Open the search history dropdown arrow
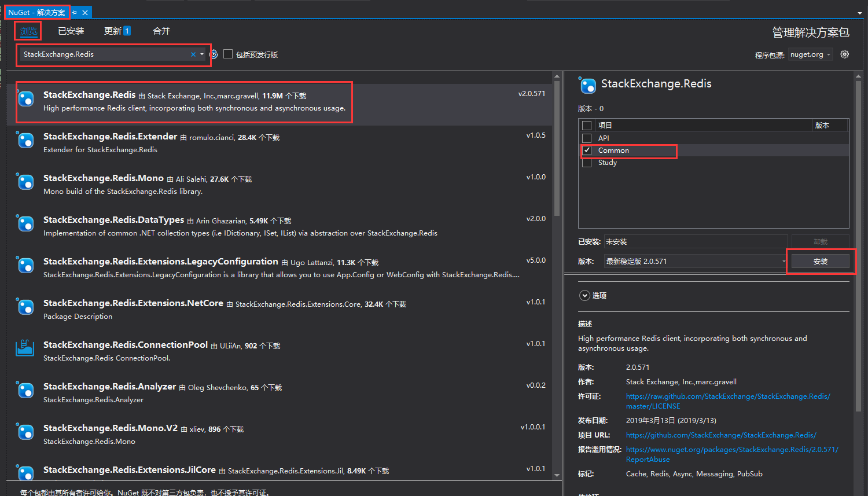 click(x=202, y=54)
